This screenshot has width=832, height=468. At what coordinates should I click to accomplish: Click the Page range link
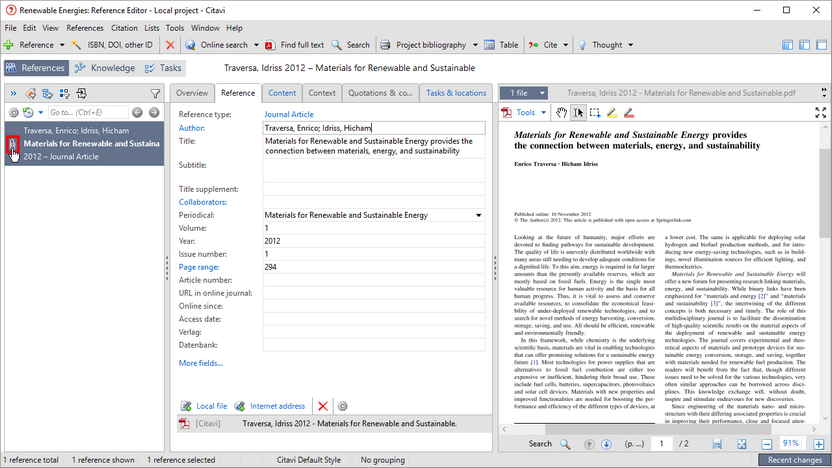coord(198,267)
